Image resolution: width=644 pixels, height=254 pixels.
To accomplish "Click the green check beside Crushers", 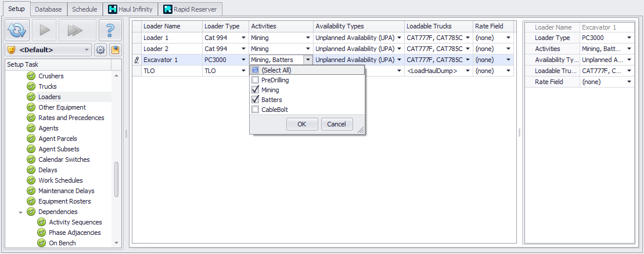I will point(31,76).
